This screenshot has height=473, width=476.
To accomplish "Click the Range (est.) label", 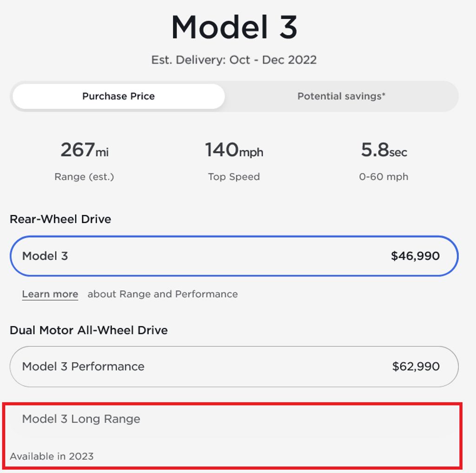I will click(x=84, y=177).
